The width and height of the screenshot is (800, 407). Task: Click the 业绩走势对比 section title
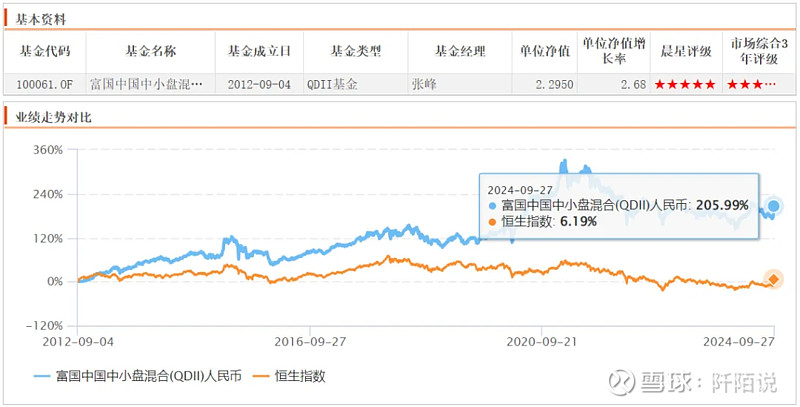(54, 118)
